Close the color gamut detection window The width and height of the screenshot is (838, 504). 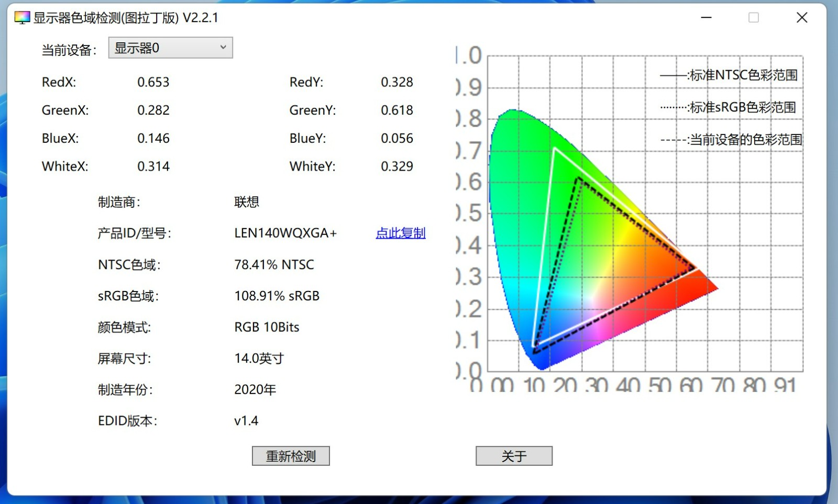(802, 18)
